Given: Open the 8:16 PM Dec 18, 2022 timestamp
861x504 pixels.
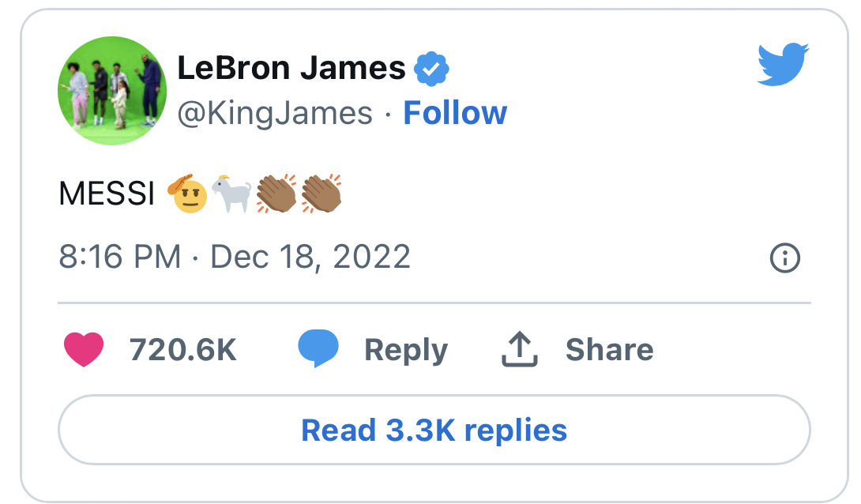Looking at the screenshot, I should (235, 257).
